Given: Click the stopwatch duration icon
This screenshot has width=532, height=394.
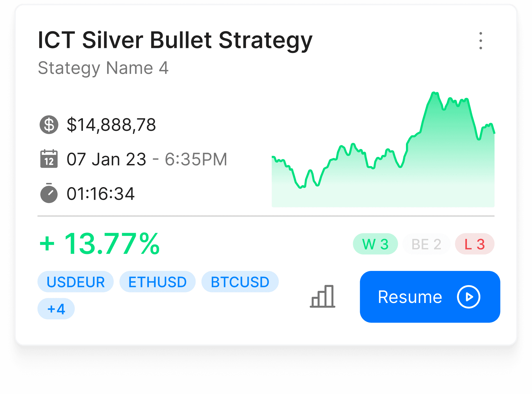Looking at the screenshot, I should (49, 193).
